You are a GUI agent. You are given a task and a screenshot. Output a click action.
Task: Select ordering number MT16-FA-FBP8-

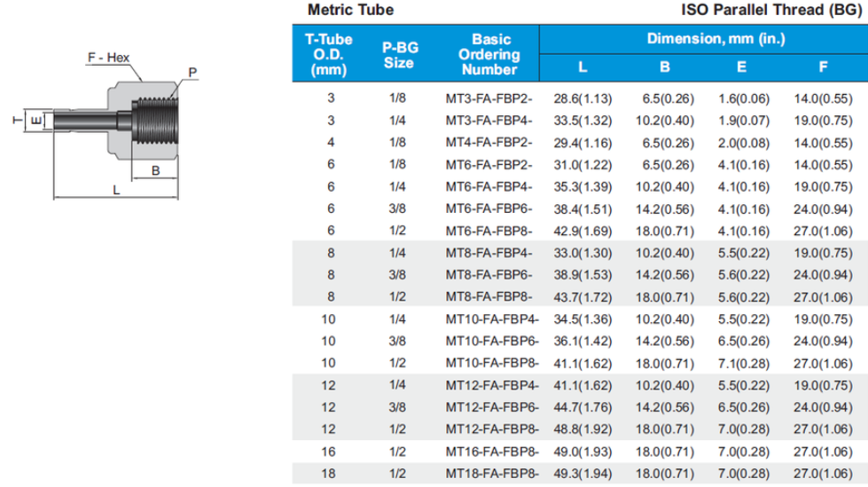click(x=490, y=452)
